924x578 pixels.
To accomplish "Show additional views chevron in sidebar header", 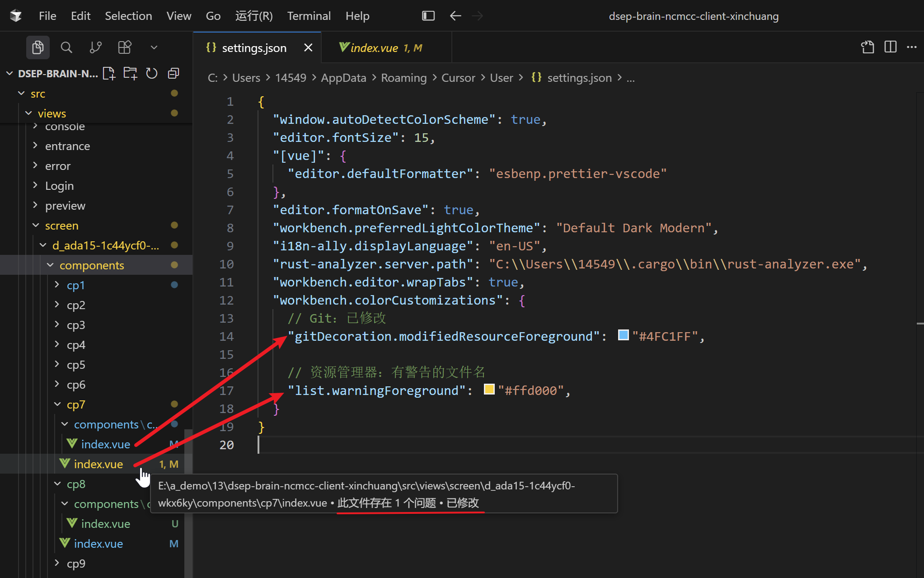I will coord(154,47).
